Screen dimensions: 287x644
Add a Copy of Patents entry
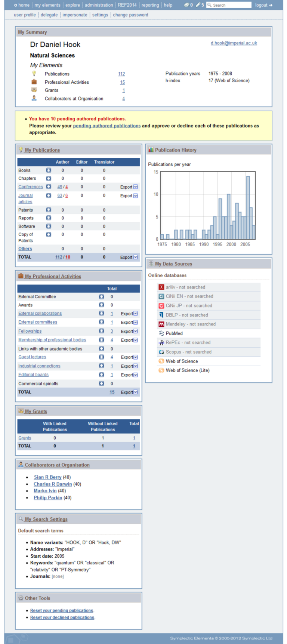[49, 234]
